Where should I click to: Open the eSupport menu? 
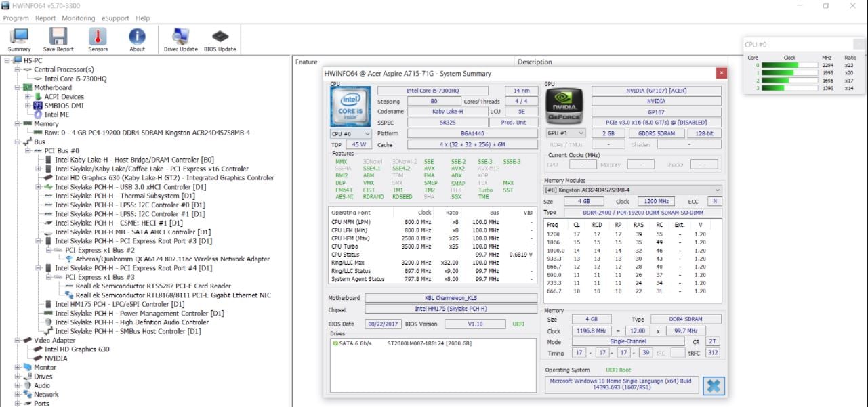pos(115,18)
